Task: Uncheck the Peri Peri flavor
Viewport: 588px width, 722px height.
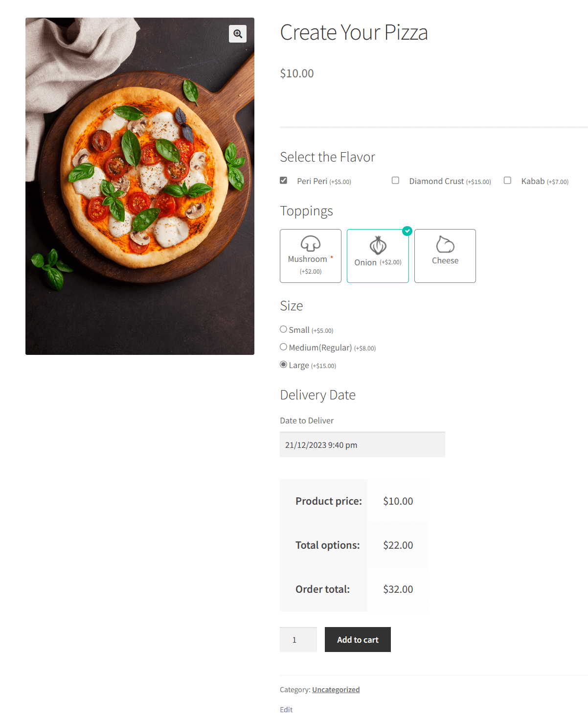Action: [x=283, y=180]
